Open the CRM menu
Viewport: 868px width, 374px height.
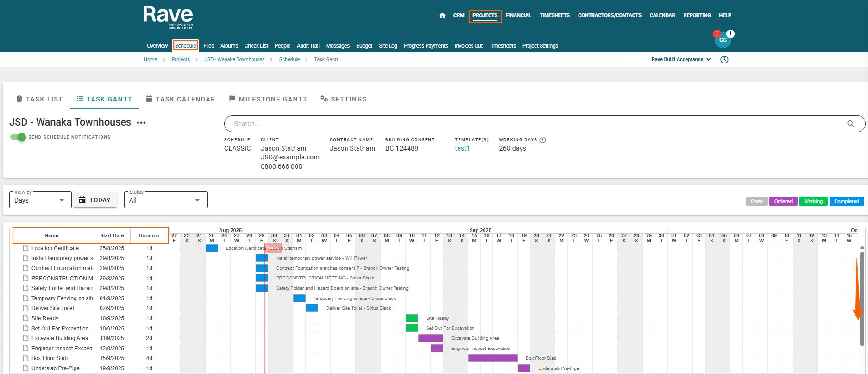pyautogui.click(x=459, y=15)
